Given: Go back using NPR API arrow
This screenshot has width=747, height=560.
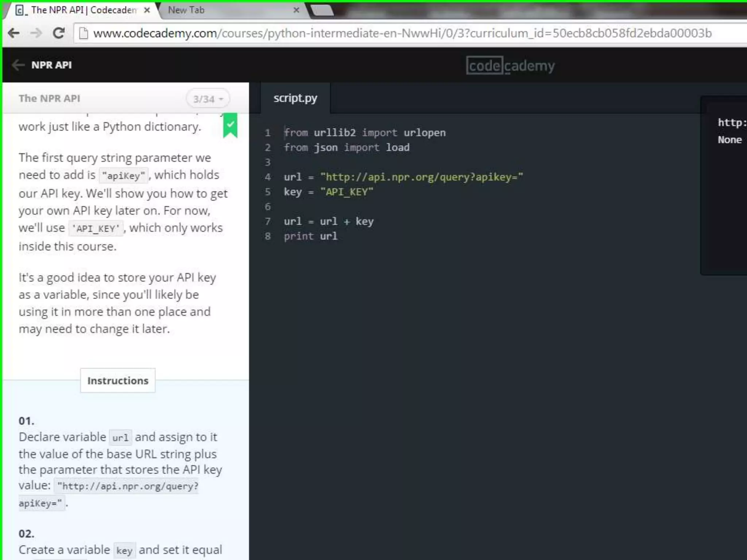Looking at the screenshot, I should (x=18, y=65).
